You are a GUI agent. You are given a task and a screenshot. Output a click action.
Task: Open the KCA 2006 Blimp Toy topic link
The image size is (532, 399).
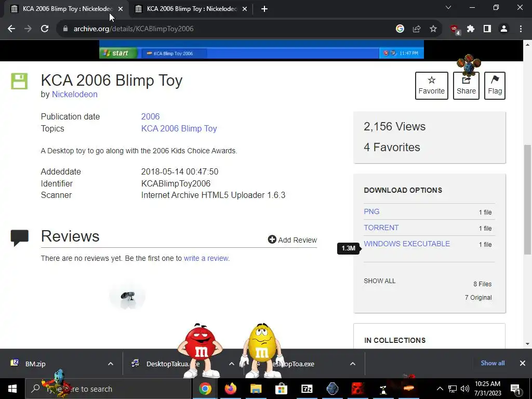pyautogui.click(x=179, y=129)
